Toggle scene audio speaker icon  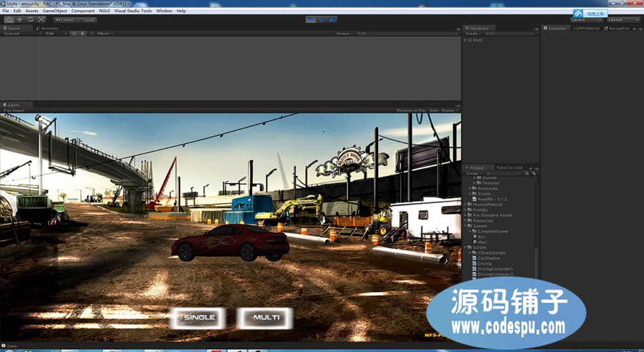click(91, 34)
